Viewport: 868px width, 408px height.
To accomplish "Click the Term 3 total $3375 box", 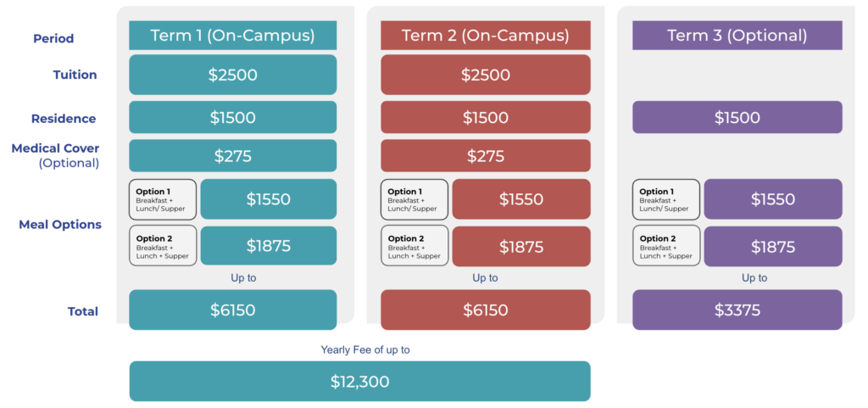I will pos(737,310).
